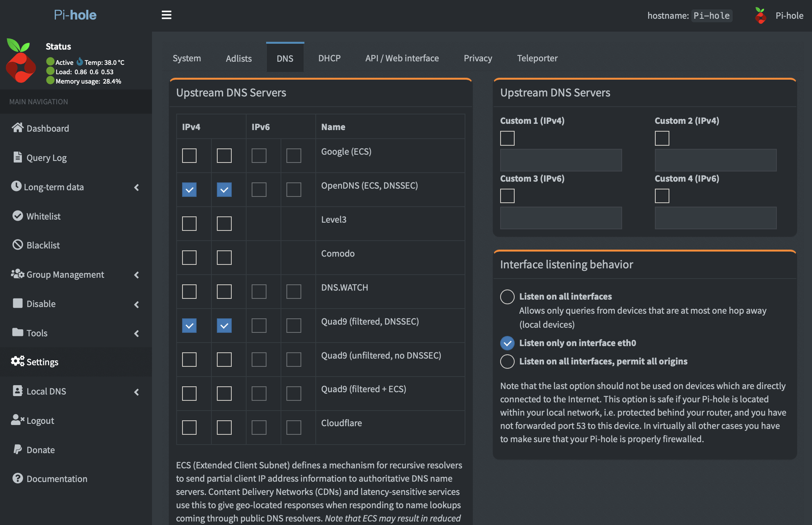
Task: Check second IPv6 box for Quad9 (filtered + ECS)
Action: point(293,393)
